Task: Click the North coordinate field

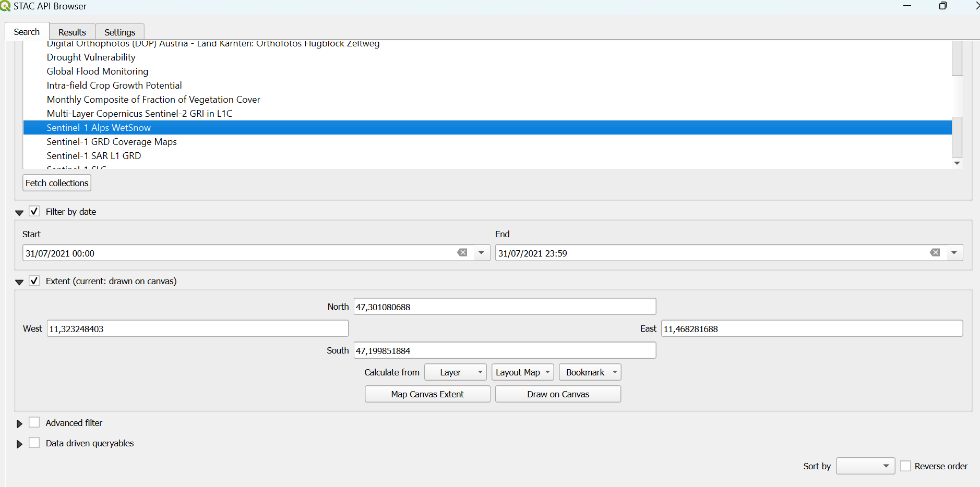Action: (505, 307)
